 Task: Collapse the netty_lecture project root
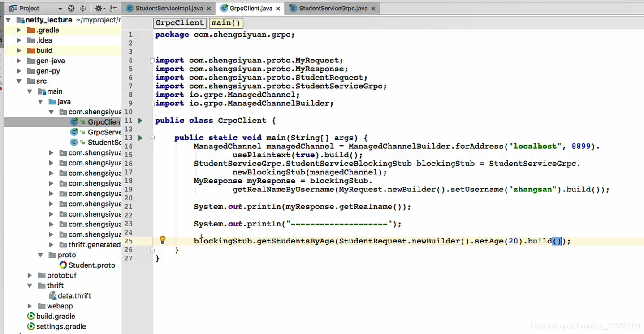point(8,20)
